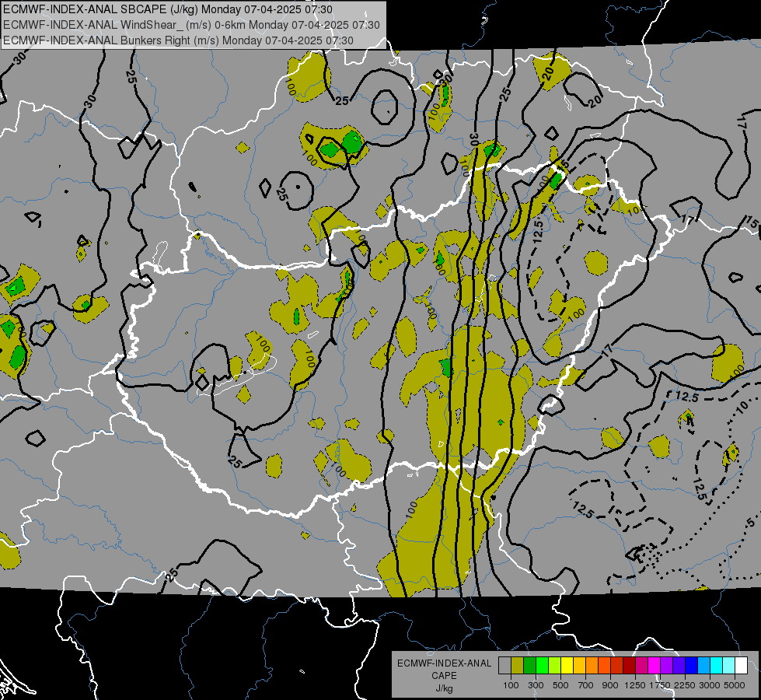761x700 pixels.
Task: Click the ECMWF-INDEX-ANAL text in the legend box
Action: pos(444,663)
